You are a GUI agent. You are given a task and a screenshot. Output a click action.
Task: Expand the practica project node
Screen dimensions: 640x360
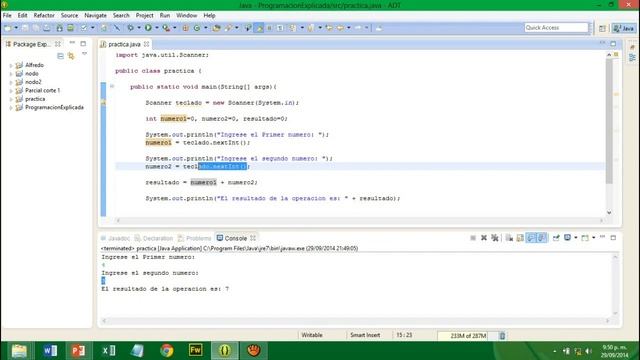tap(11, 99)
